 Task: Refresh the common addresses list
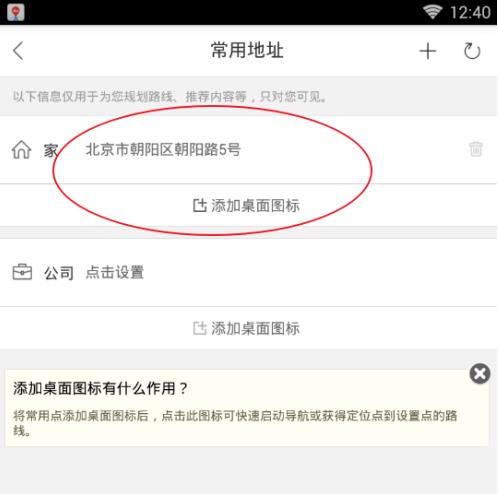click(472, 51)
